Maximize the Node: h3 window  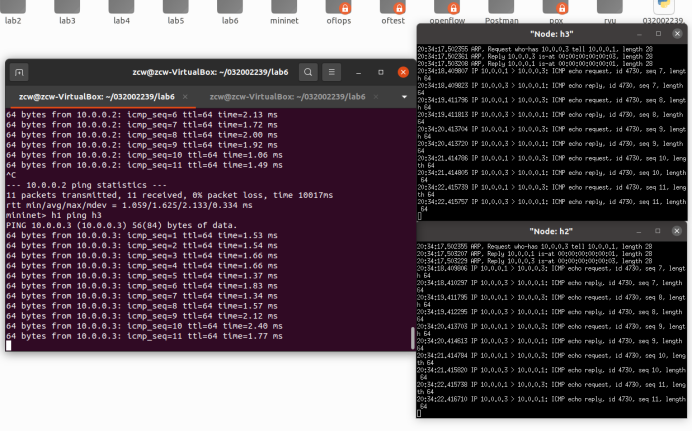click(658, 34)
